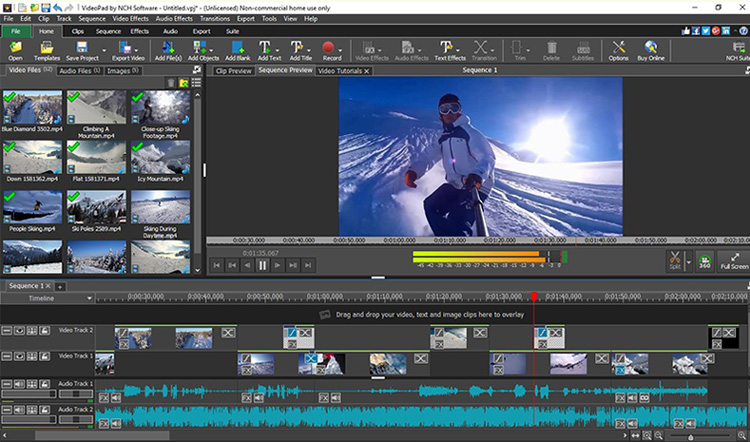The image size is (750, 442).
Task: Open the NCH Suite toolbar icon
Action: (738, 51)
